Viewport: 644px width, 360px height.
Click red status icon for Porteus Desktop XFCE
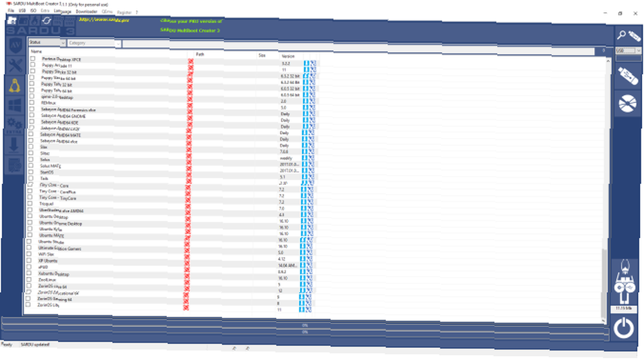pos(191,61)
